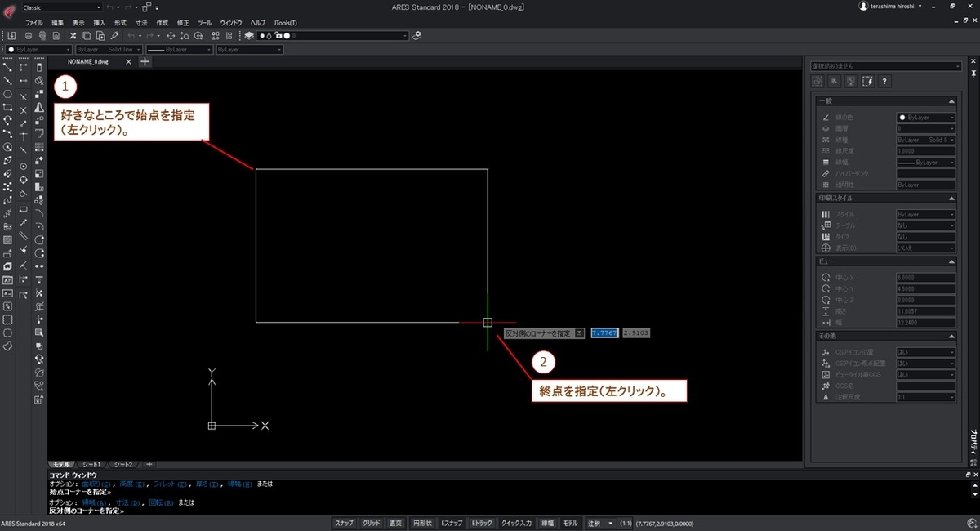Click the Undo arrow in the toolbar

(x=131, y=36)
